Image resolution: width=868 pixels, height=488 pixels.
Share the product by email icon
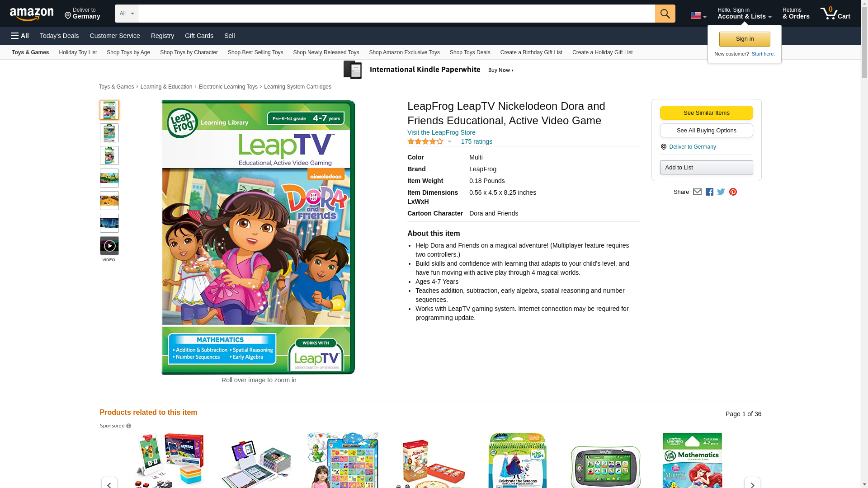coord(697,192)
